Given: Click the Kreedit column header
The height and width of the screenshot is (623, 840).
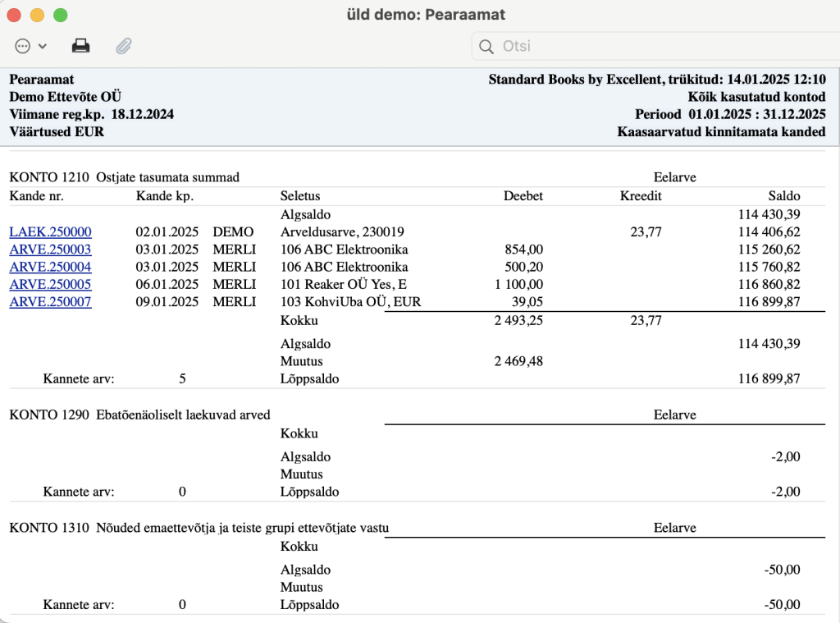Looking at the screenshot, I should (x=641, y=195).
